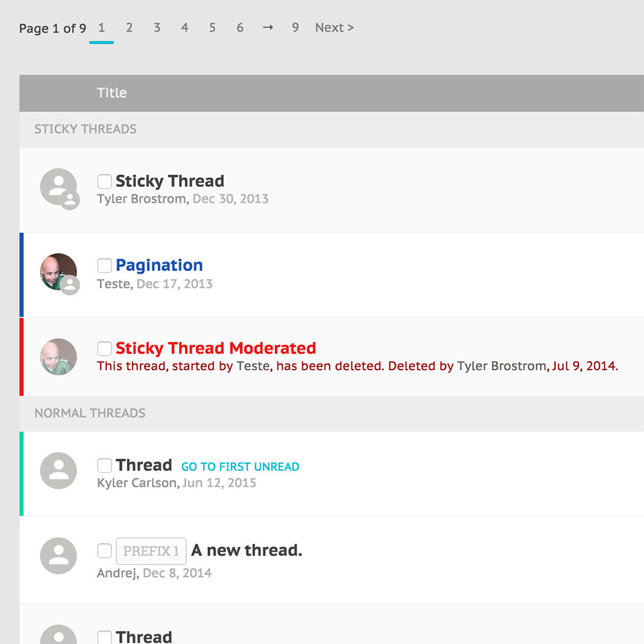Click the Andrej author name
Viewport: 644px width, 644px height.
[117, 573]
